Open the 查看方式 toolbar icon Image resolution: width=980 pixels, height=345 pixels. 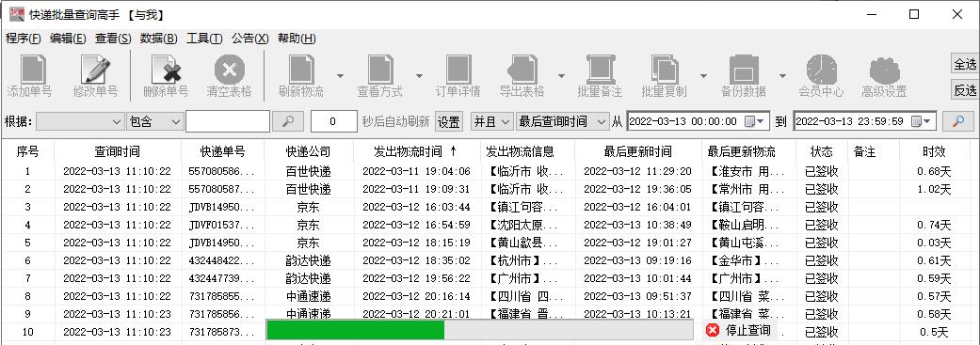click(379, 69)
